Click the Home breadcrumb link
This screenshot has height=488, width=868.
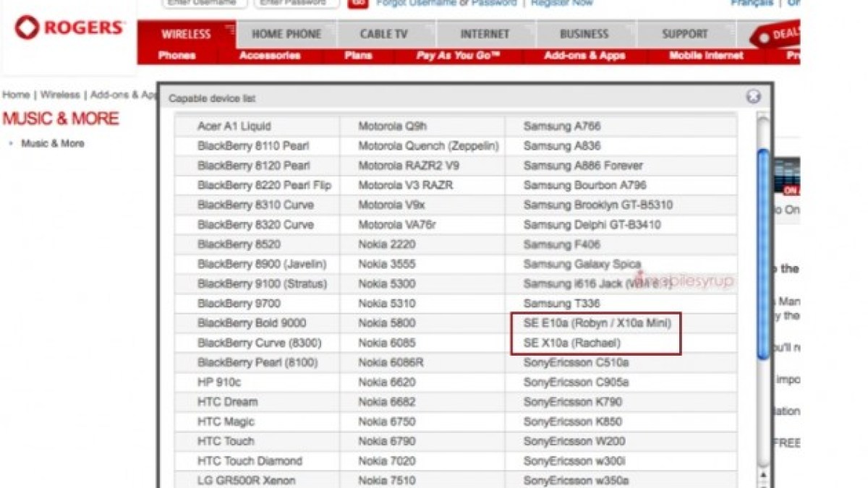coord(16,95)
